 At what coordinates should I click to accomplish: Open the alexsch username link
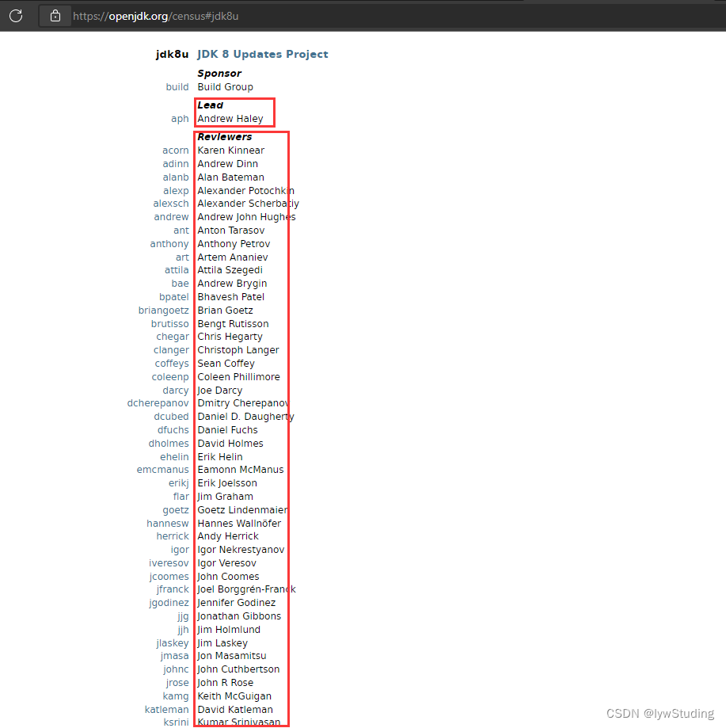[x=171, y=204]
